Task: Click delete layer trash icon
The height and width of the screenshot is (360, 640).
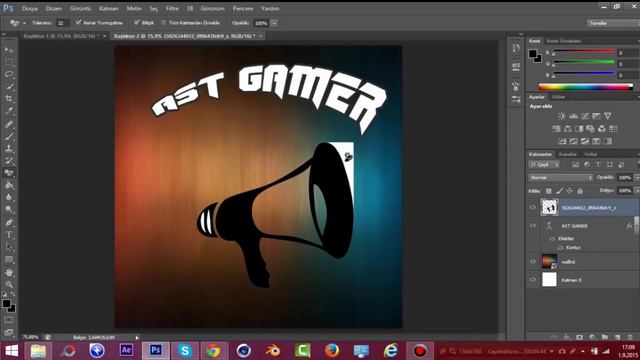Action: [630, 337]
